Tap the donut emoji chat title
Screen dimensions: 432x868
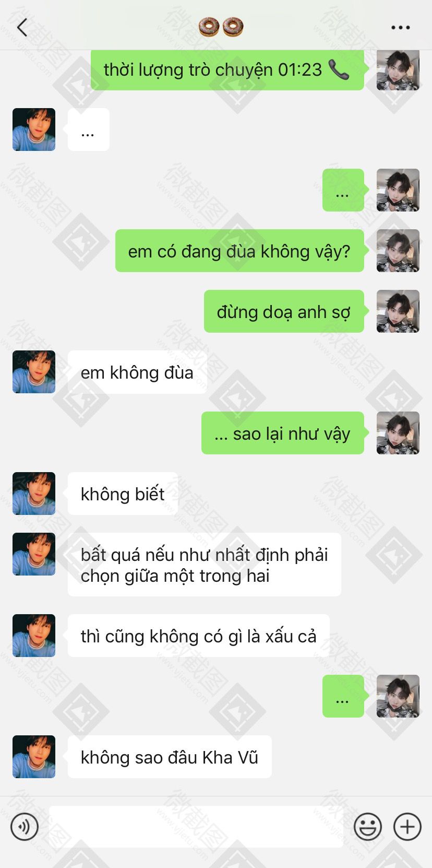click(221, 27)
